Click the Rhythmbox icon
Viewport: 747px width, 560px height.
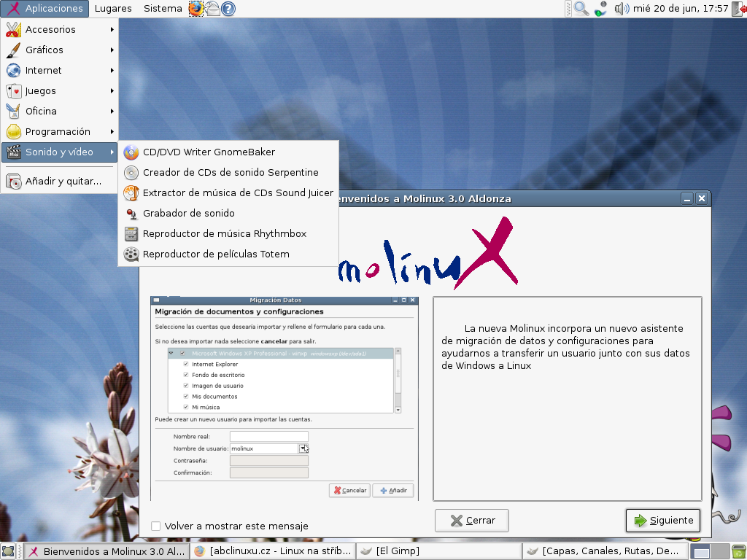[131, 234]
